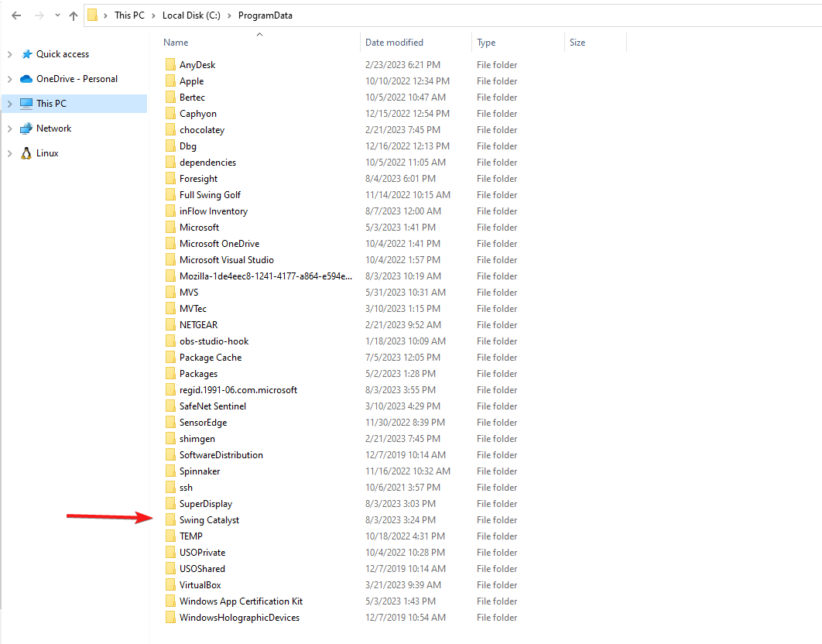Sort files by the Type column
The height and width of the screenshot is (644, 822).
point(486,43)
